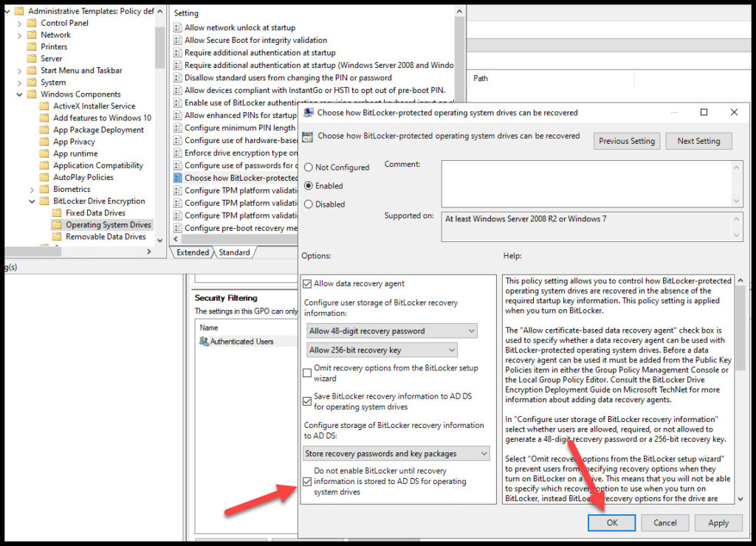Click the Biometrics folder icon
Viewport: 756px width, 546px height.
[44, 189]
